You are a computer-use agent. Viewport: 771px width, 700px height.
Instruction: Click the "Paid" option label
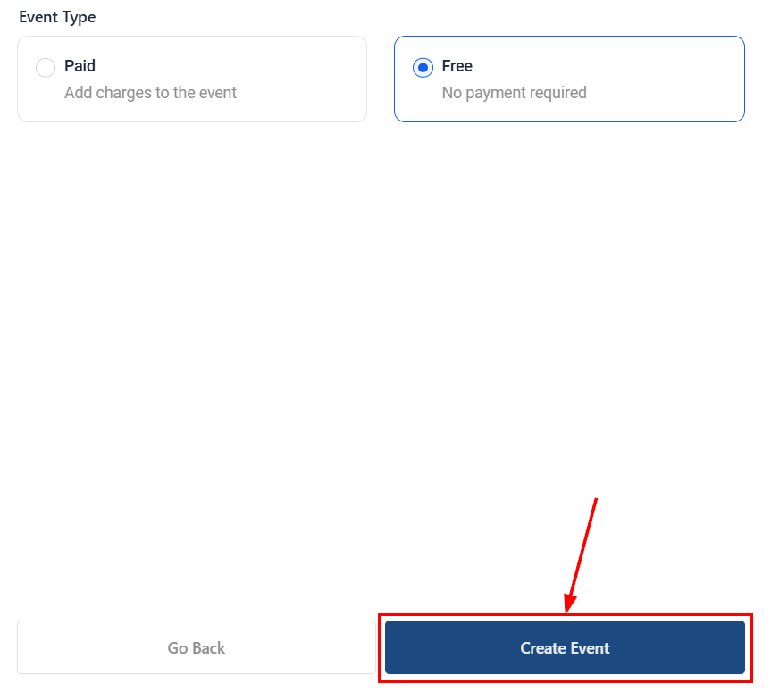click(80, 66)
